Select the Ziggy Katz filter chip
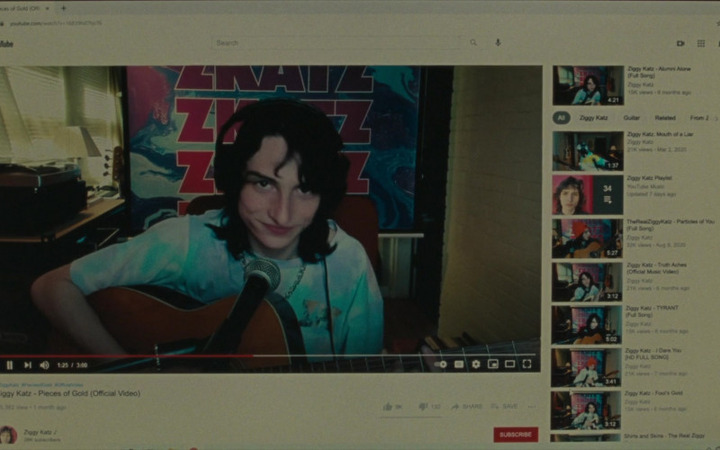 (593, 118)
